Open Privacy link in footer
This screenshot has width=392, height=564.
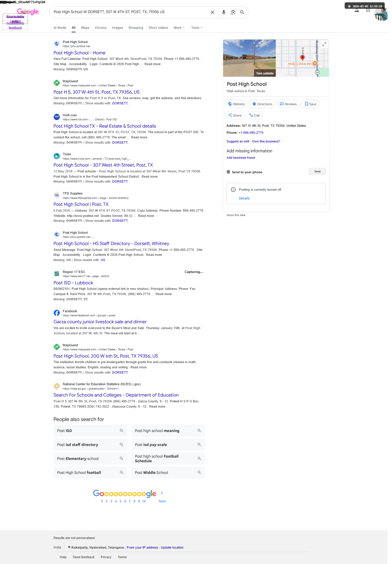click(x=106, y=557)
